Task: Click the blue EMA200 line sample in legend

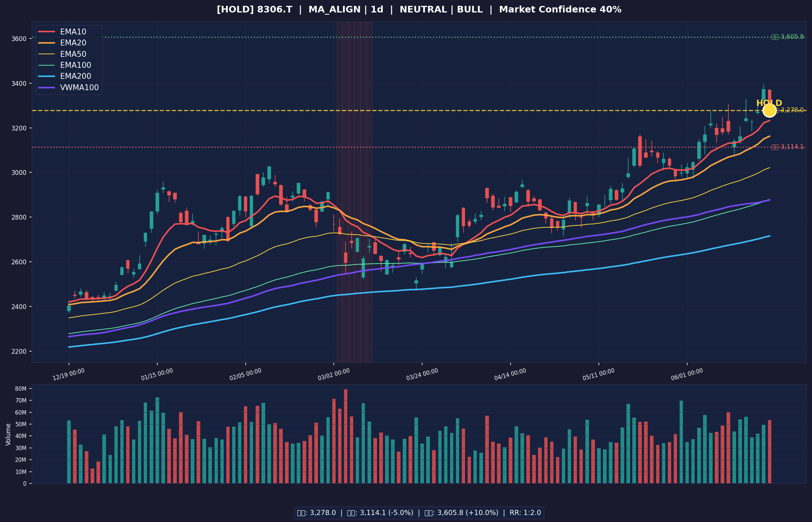Action: [x=47, y=77]
